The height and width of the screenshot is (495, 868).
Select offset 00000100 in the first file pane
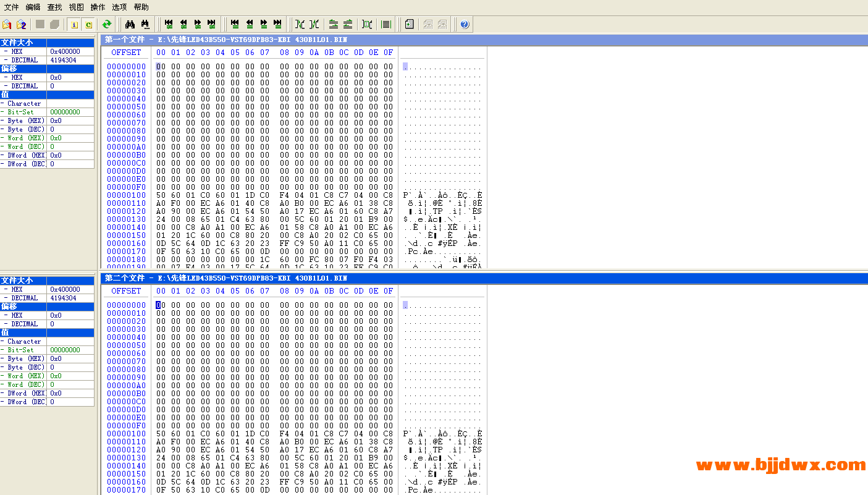point(126,195)
